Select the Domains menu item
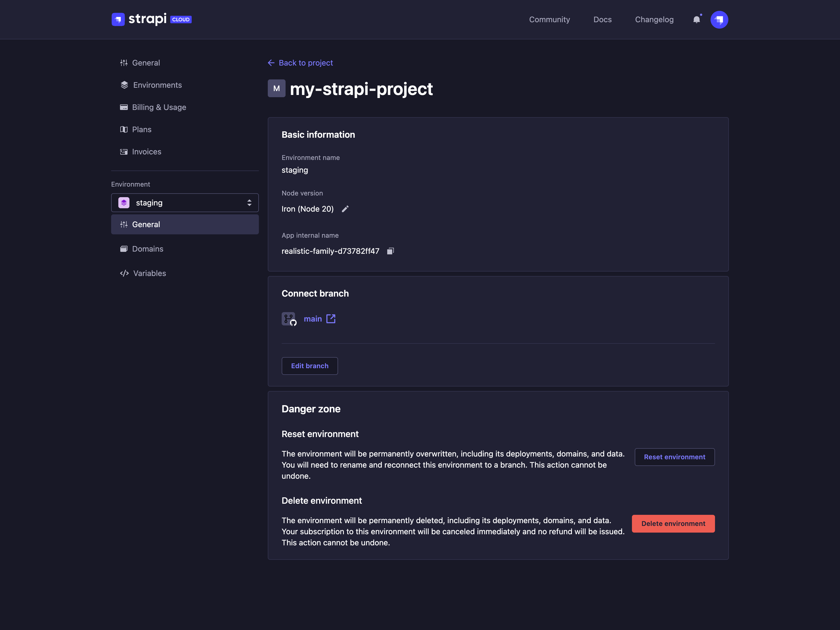This screenshot has height=630, width=840. [147, 248]
